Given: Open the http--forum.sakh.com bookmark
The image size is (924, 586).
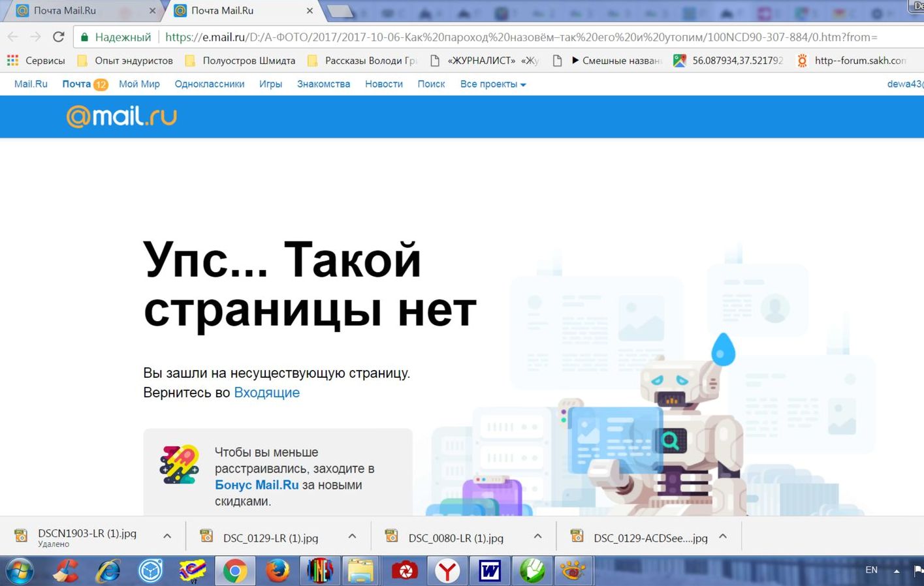Looking at the screenshot, I should tap(852, 61).
